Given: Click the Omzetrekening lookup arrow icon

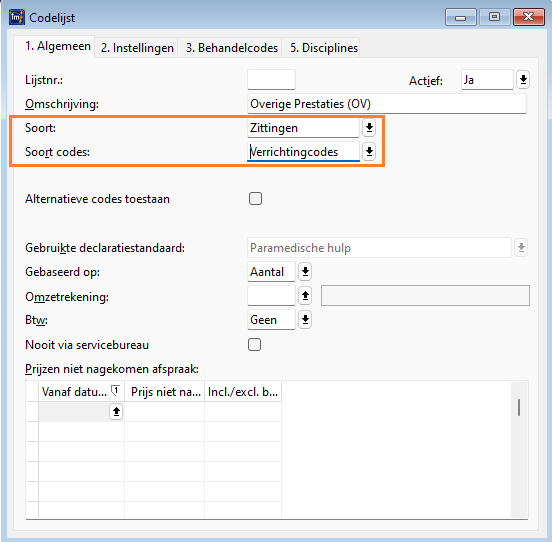Looking at the screenshot, I should click(305, 295).
